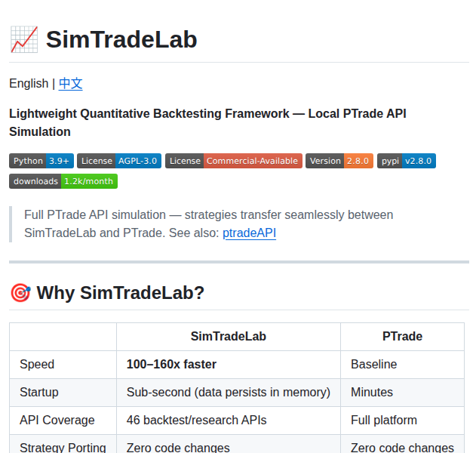This screenshot has height=453, width=476.
Task: Click the 'English' language label
Action: tap(29, 83)
